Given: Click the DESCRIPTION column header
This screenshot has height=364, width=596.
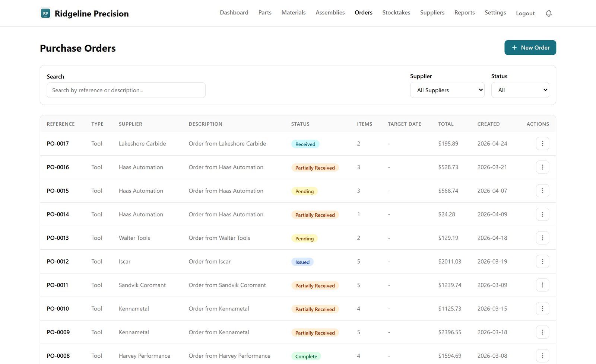Looking at the screenshot, I should 205,124.
